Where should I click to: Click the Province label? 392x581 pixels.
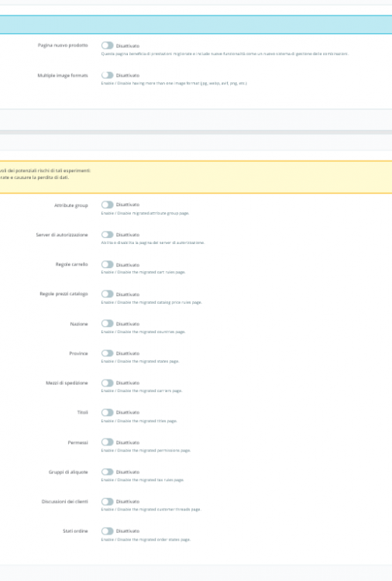(78, 353)
